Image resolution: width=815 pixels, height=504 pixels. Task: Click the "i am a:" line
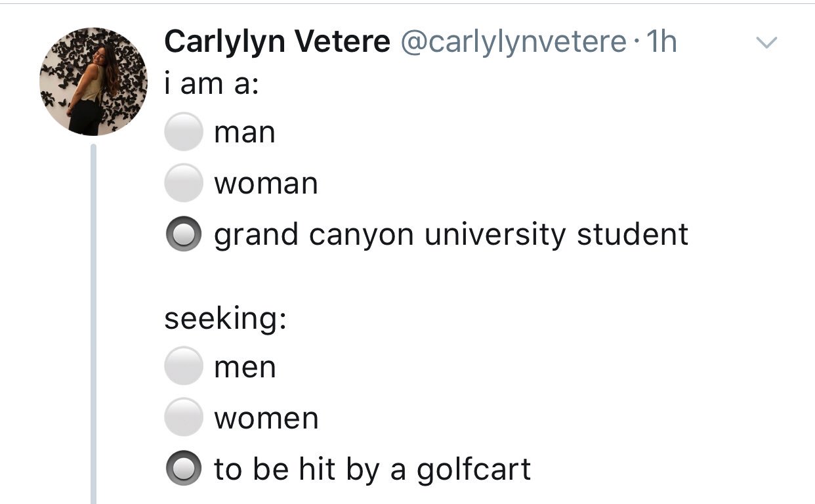click(212, 84)
